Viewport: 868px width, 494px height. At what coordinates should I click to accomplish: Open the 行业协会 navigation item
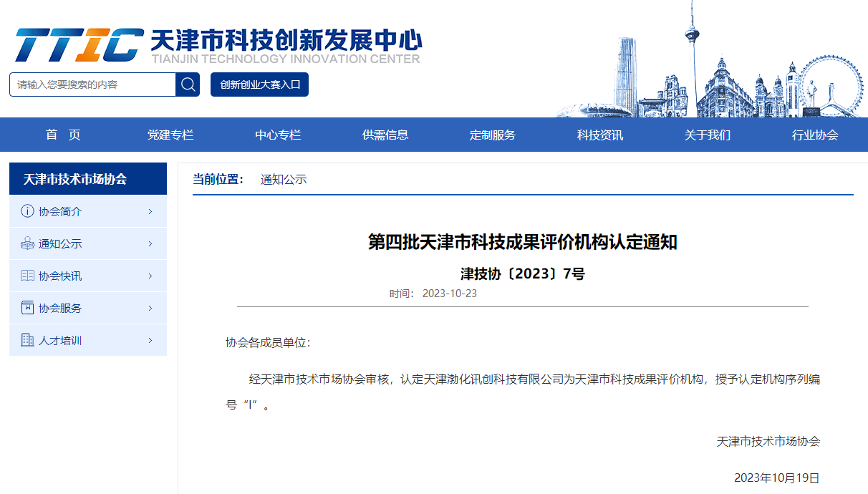tap(815, 135)
